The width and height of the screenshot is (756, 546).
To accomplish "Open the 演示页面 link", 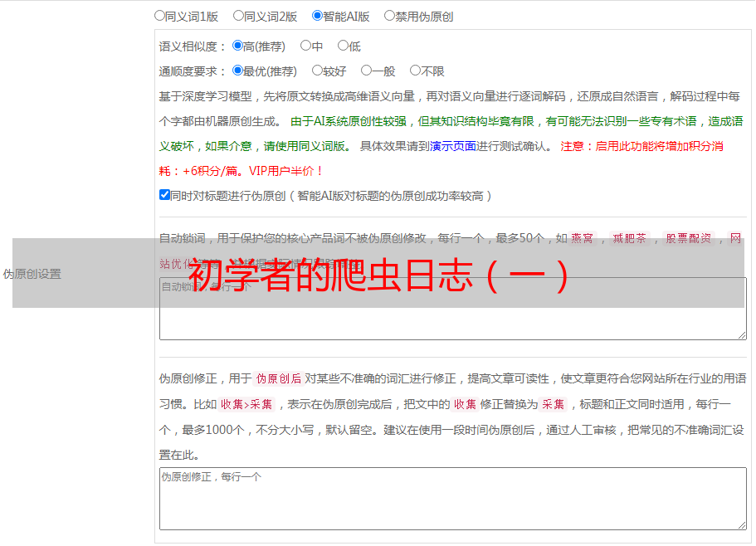I will click(453, 146).
